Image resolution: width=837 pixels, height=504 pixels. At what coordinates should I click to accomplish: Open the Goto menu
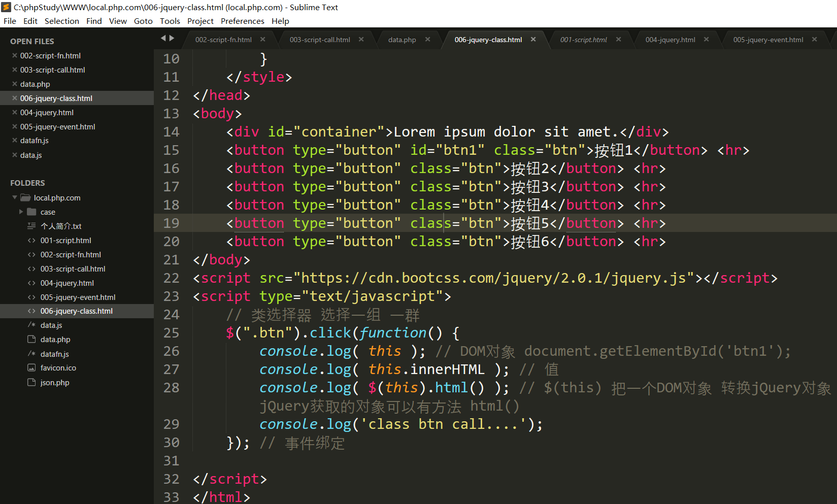tap(143, 21)
